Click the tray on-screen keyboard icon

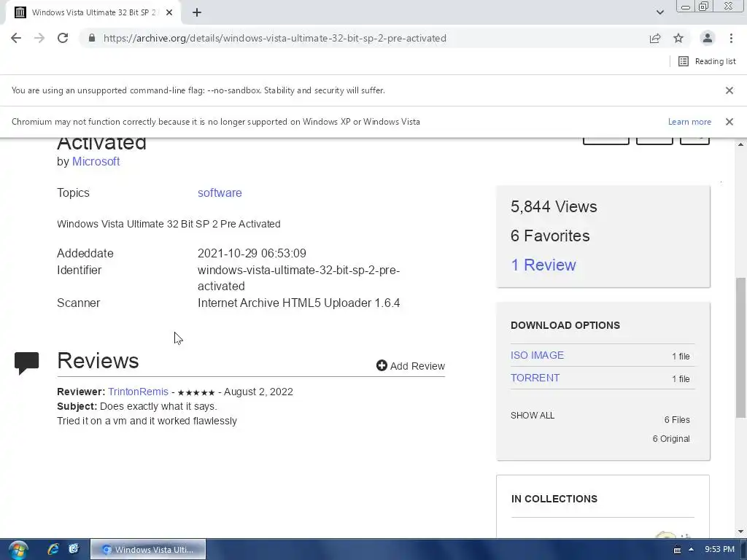[677, 550]
